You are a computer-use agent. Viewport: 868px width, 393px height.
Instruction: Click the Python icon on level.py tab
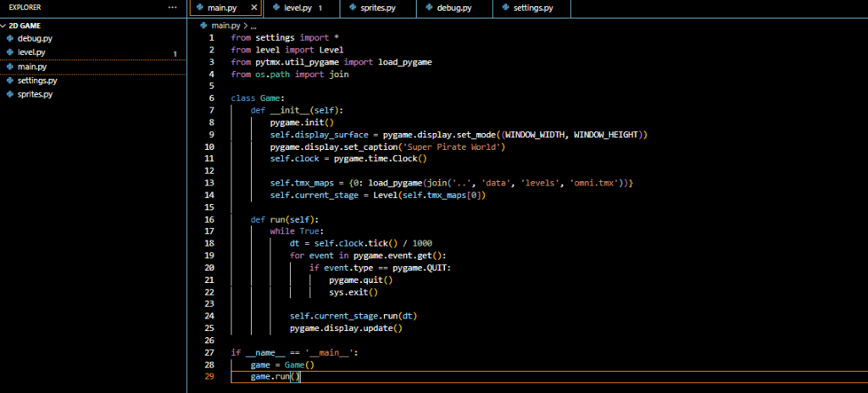[x=275, y=8]
